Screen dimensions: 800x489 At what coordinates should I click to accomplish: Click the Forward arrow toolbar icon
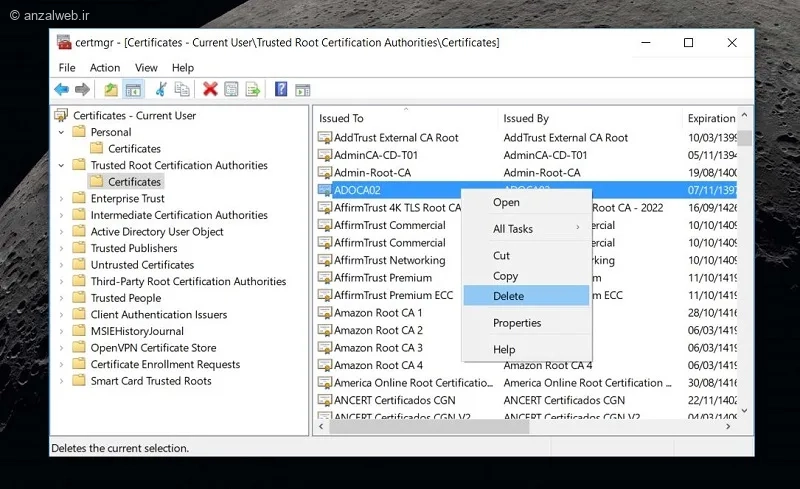click(x=82, y=90)
